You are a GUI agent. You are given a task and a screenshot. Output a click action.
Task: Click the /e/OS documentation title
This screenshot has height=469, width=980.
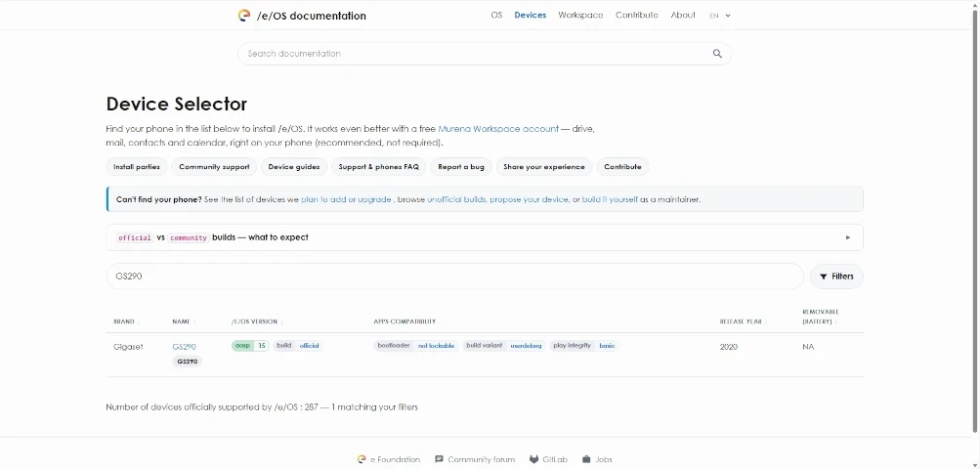pyautogui.click(x=312, y=16)
